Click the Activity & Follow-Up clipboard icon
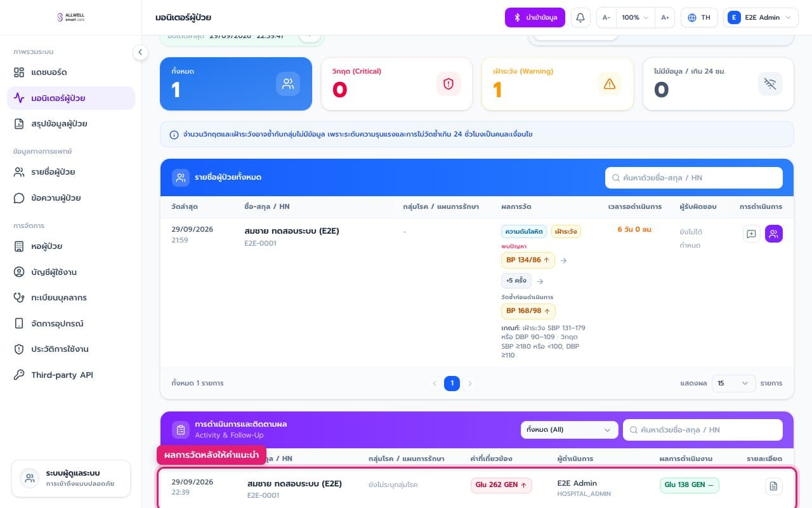This screenshot has height=508, width=812. (181, 430)
